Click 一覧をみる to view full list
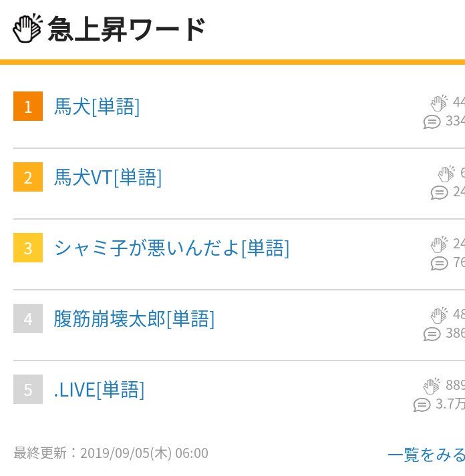This screenshot has height=476, width=465. pyautogui.click(x=426, y=455)
